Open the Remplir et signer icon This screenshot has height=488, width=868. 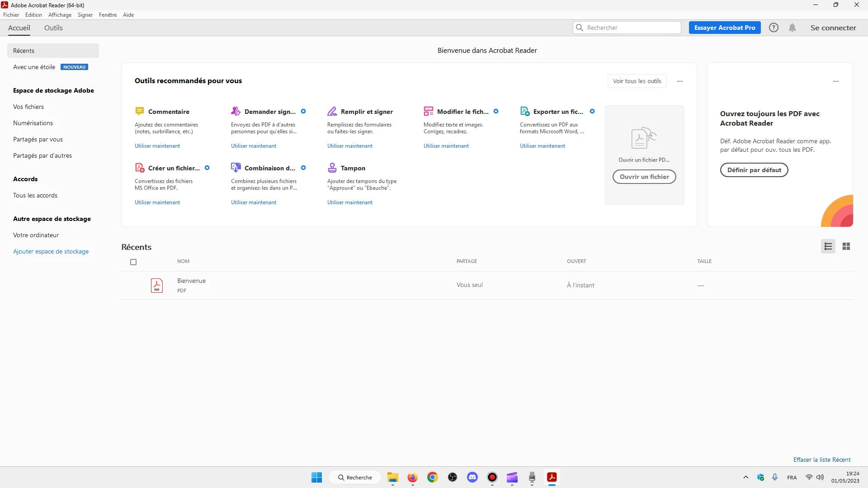click(x=332, y=111)
